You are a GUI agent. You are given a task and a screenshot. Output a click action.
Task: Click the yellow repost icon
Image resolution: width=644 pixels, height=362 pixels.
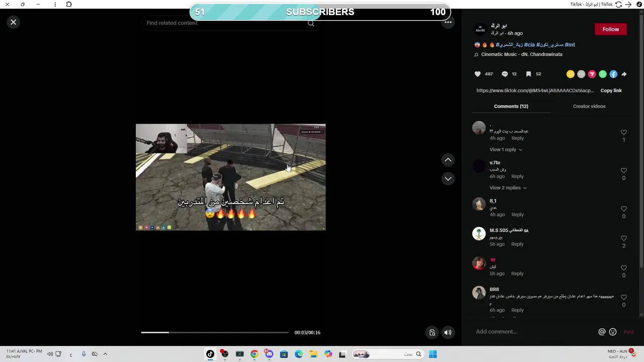[x=571, y=74]
